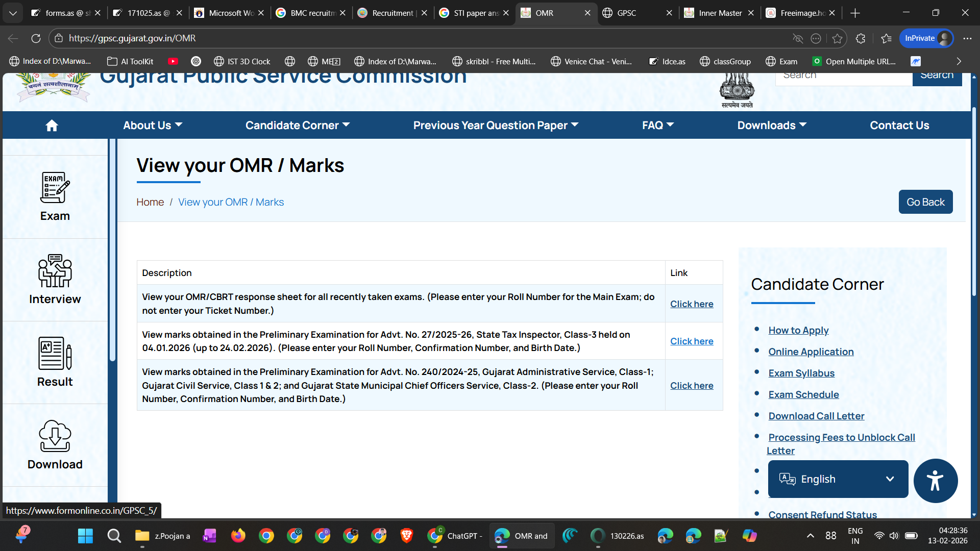The image size is (980, 551).
Task: Open the tab search chevron button
Action: [x=13, y=13]
